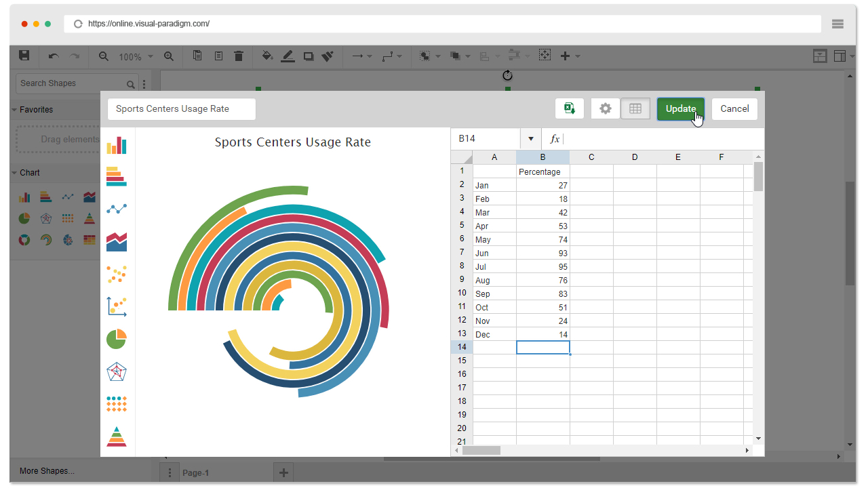Edit the Sports Centers Usage Rate title field
The height and width of the screenshot is (488, 868).
point(182,109)
